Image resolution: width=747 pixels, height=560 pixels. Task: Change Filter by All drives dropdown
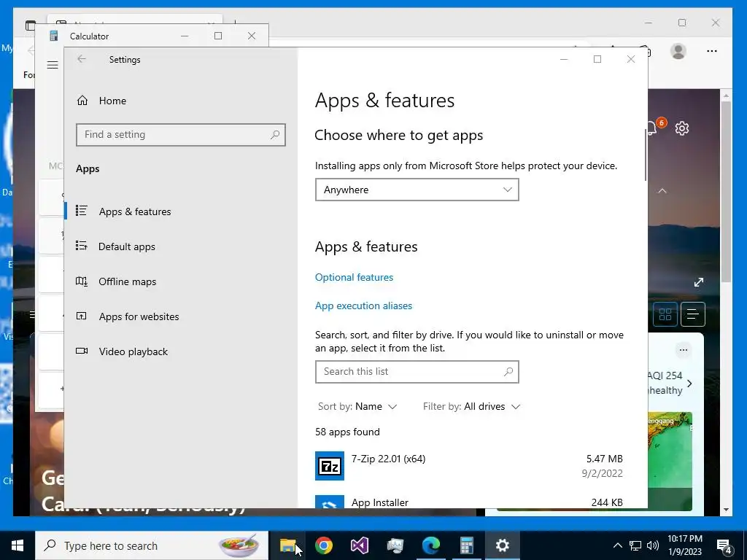click(472, 406)
